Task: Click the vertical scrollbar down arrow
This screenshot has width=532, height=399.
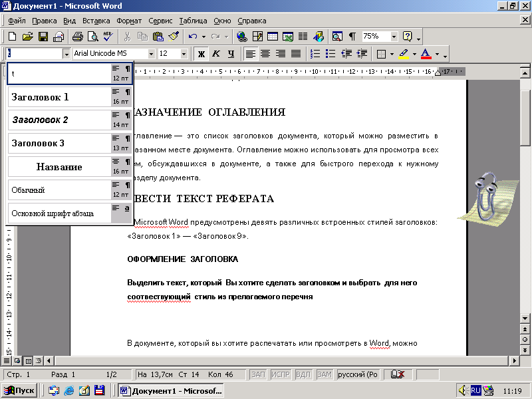Action: point(525,318)
